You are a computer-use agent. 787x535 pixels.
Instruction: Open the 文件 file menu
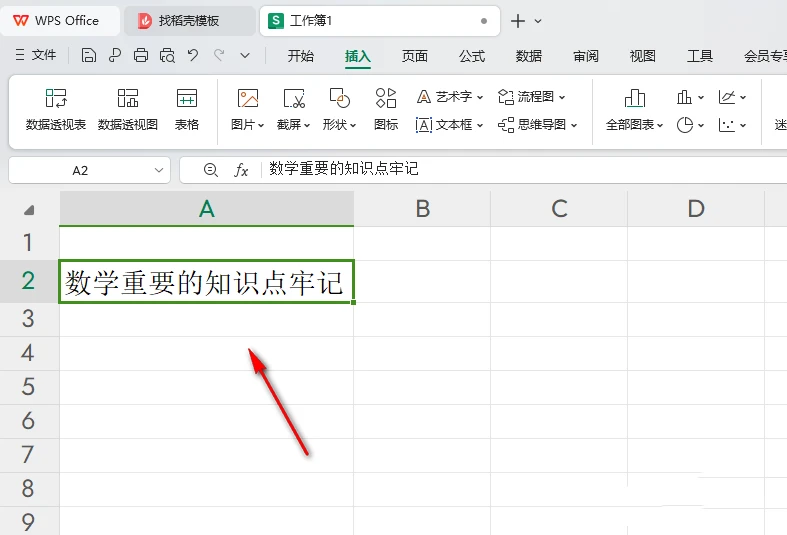point(35,55)
